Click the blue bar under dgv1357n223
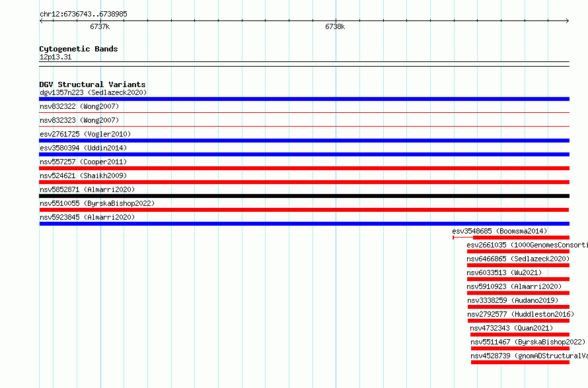Screen dimensions: 588x388 [x=304, y=99]
